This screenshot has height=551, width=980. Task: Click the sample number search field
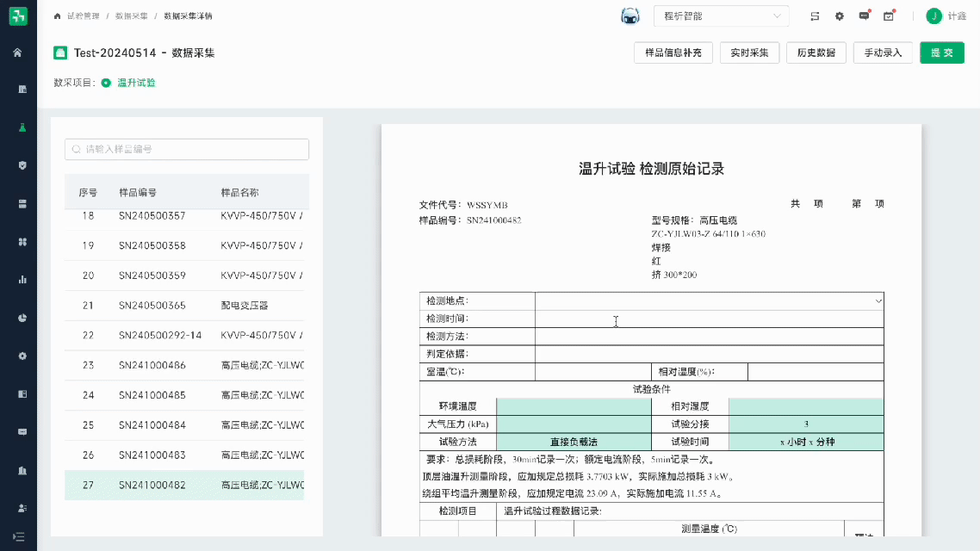(x=187, y=150)
